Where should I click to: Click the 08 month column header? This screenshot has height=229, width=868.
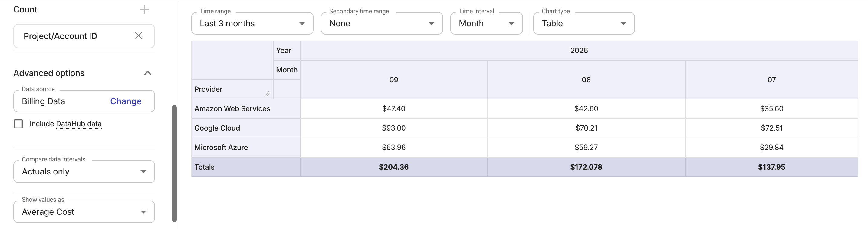(x=586, y=80)
